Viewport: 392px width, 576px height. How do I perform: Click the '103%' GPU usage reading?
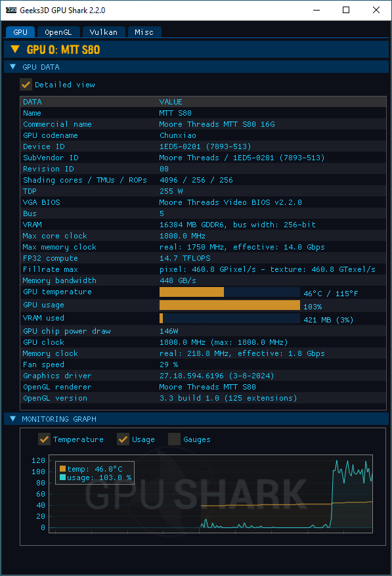(x=313, y=307)
